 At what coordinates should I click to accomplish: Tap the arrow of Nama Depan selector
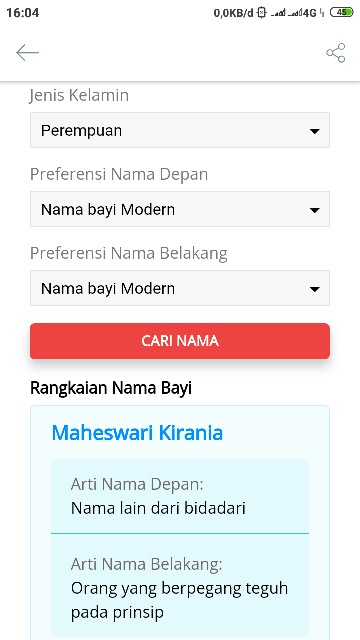point(314,210)
